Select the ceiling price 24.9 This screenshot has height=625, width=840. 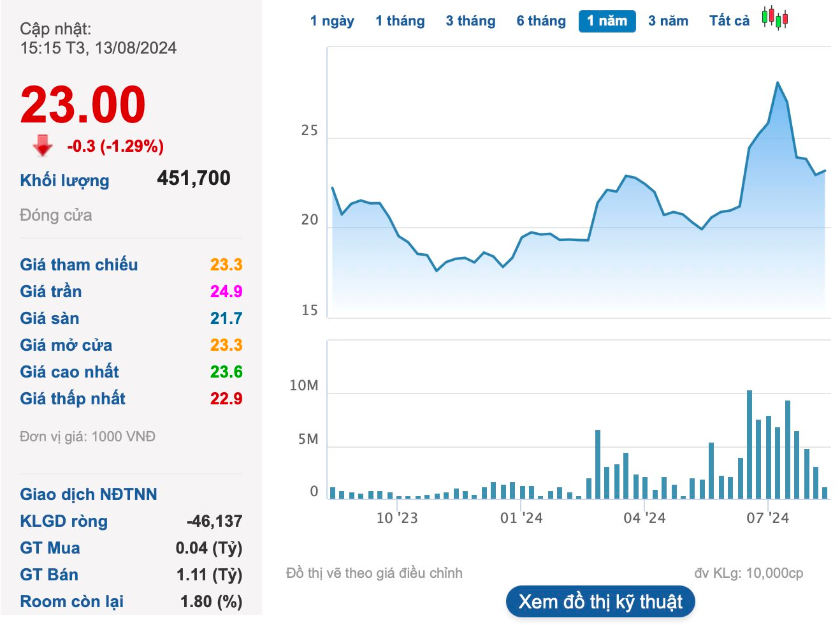tap(226, 291)
